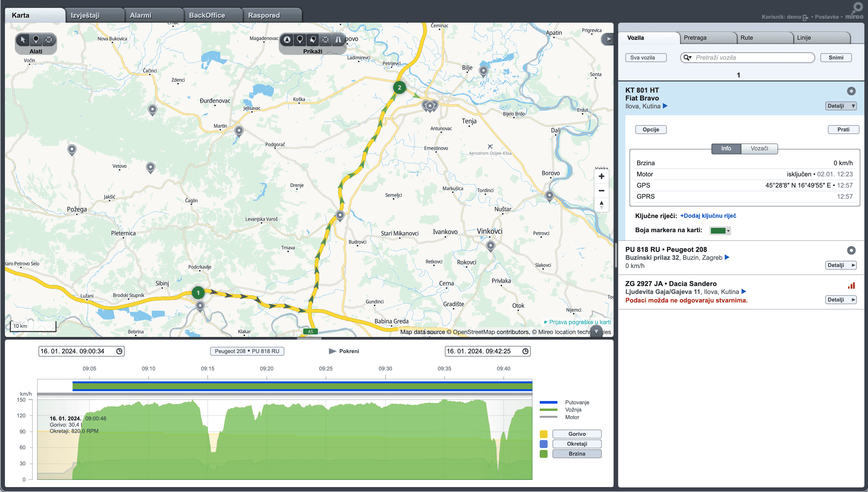This screenshot has width=868, height=492.
Task: Toggle vehicle arrows display in Prikaži
Action: [287, 40]
